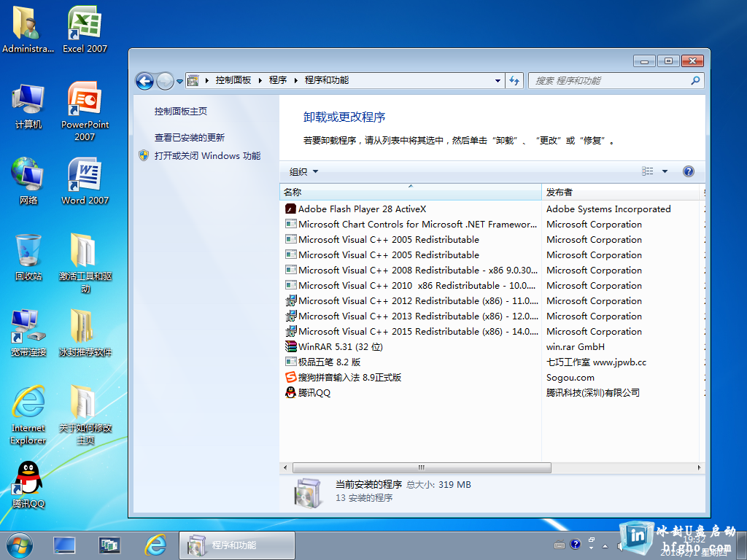Click the horizontal scrollbar thumb
Viewport: 747px width, 560px height.
422,467
